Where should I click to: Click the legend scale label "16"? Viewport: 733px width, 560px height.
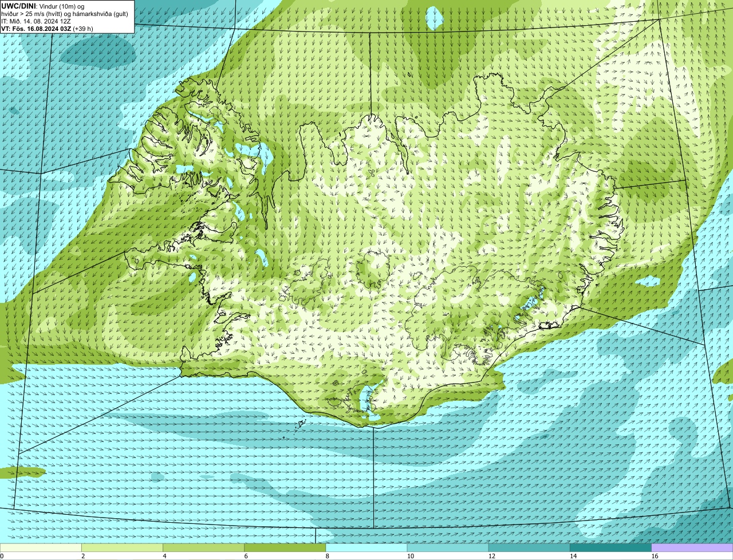click(x=655, y=556)
